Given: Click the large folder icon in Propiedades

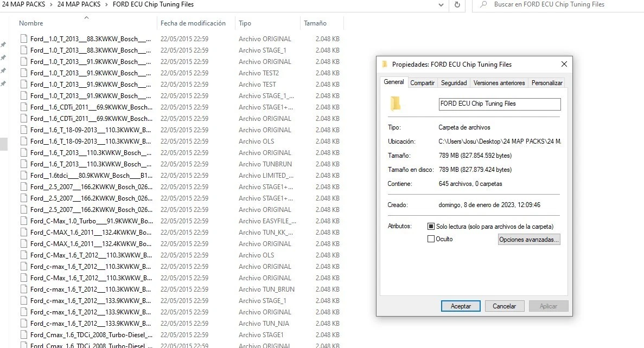Looking at the screenshot, I should point(395,104).
